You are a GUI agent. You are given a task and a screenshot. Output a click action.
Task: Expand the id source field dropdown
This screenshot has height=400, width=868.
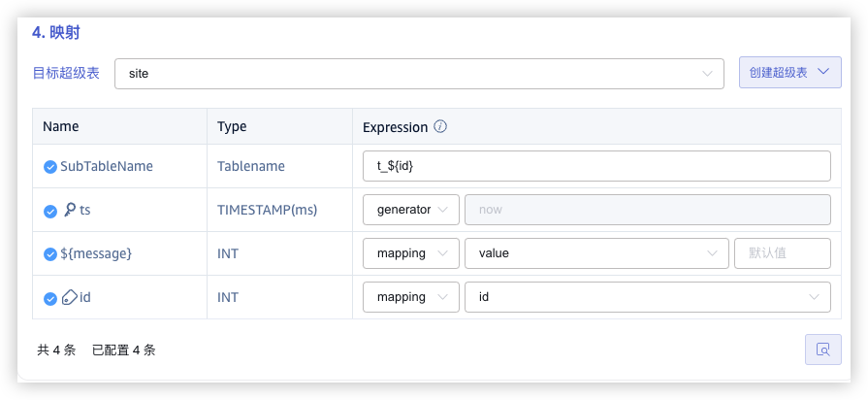[647, 297]
